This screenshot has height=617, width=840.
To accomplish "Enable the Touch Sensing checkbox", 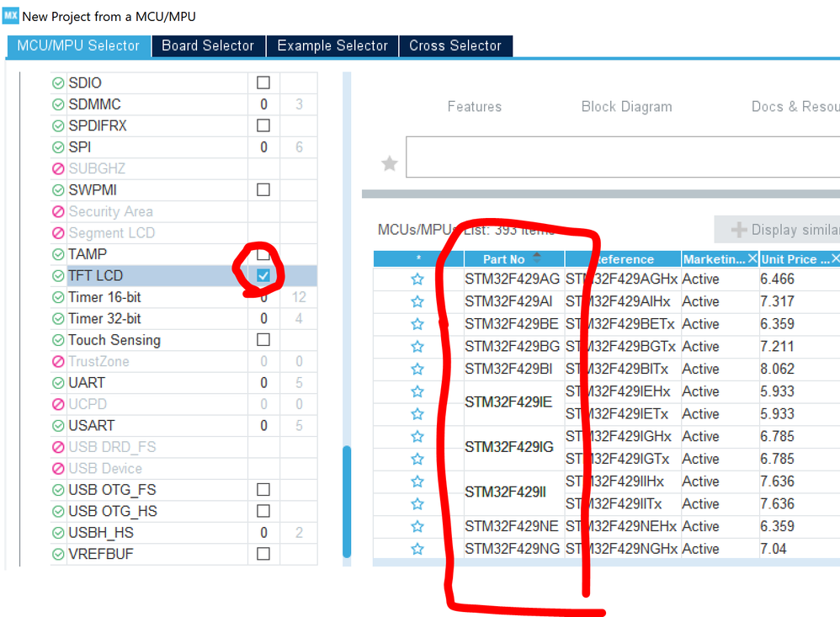I will [263, 339].
